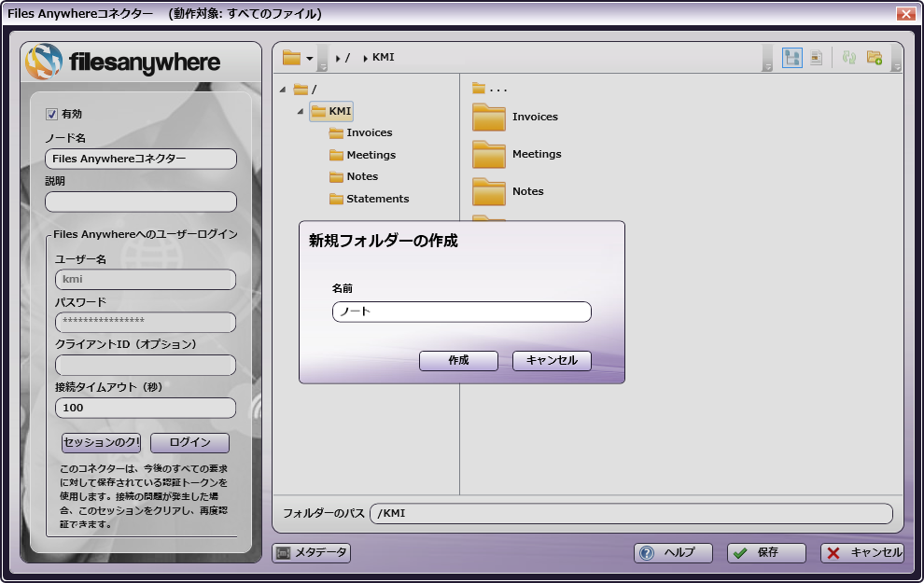The width and height of the screenshot is (924, 583).
Task: Click the ユーザー名 field
Action: click(x=146, y=280)
